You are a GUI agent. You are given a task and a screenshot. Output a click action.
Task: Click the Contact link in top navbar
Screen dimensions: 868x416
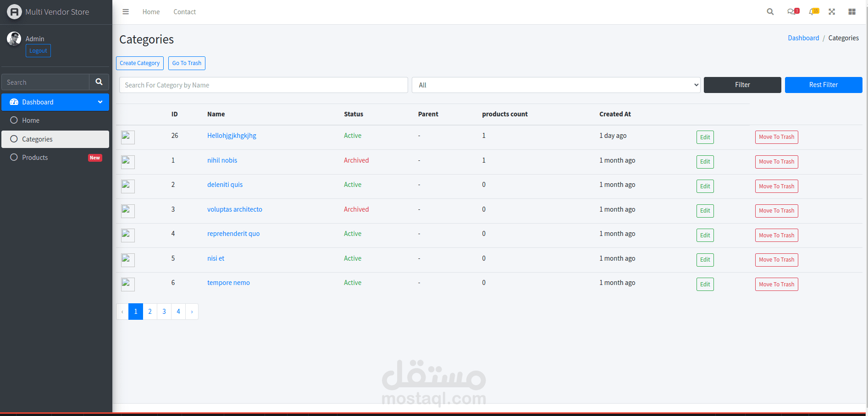click(x=184, y=12)
